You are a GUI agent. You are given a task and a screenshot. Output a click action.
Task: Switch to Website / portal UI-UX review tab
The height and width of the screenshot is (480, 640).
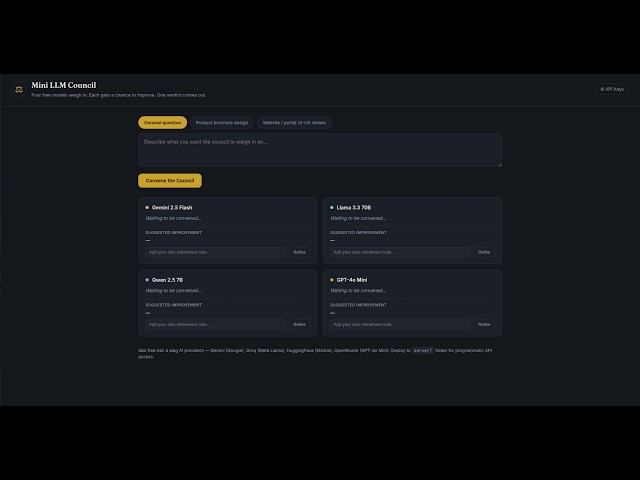tap(294, 122)
